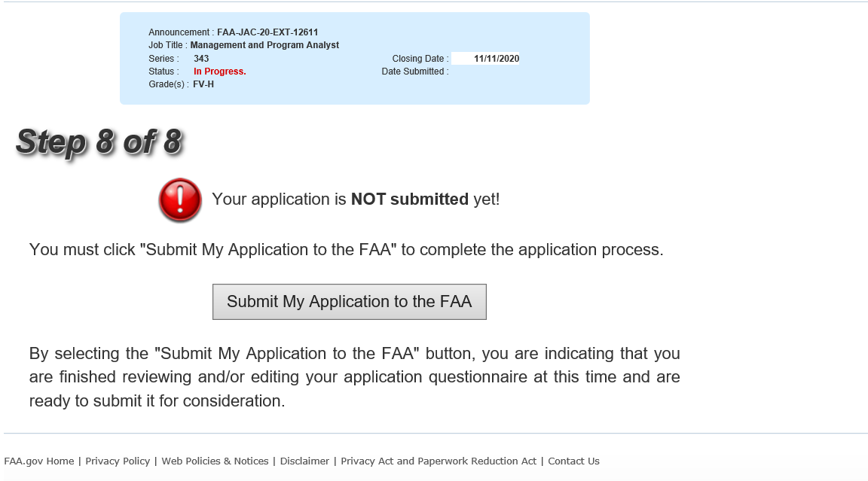This screenshot has height=481, width=868.
Task: Open the FAA.gov Home footer link
Action: [39, 461]
